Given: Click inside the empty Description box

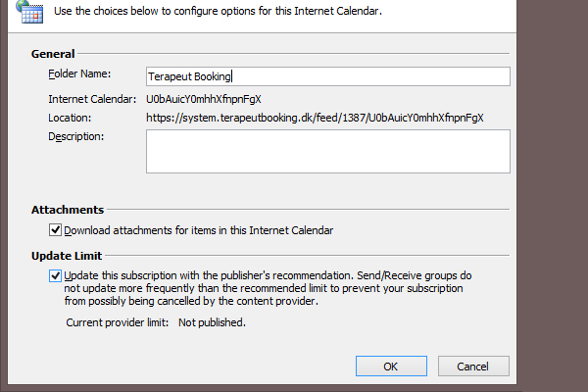Looking at the screenshot, I should [328, 152].
